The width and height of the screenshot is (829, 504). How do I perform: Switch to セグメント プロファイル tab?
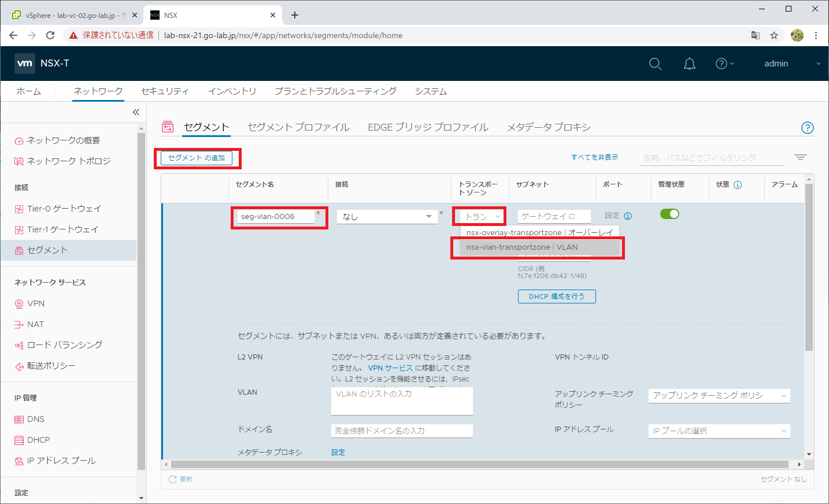pos(298,127)
